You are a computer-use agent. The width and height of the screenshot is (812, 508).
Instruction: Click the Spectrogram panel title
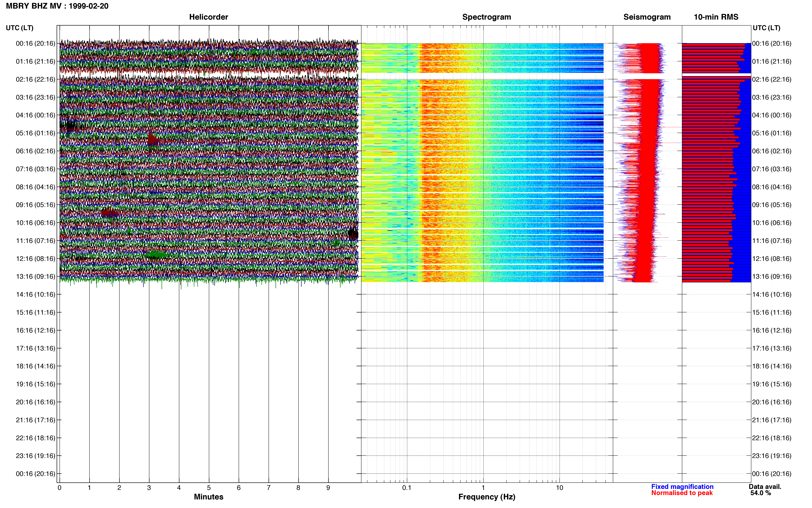click(x=487, y=17)
